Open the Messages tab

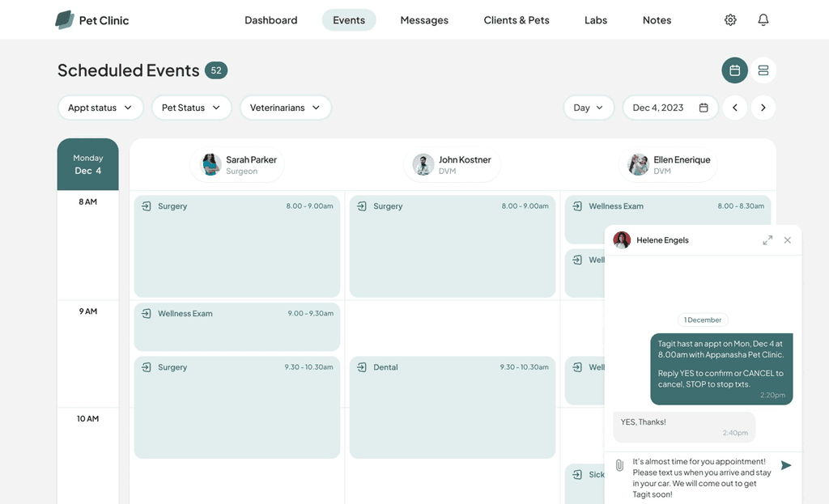[424, 20]
